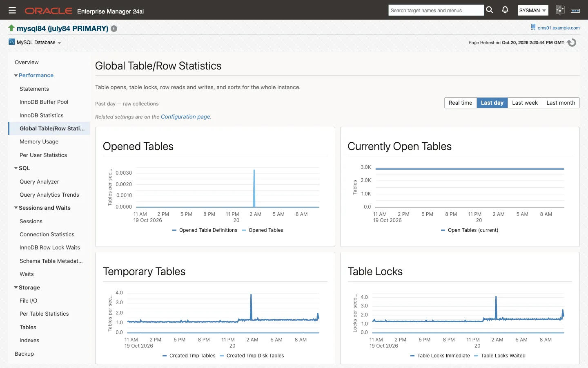Click the green up-status arrow icon
This screenshot has height=368, width=588.
(11, 28)
